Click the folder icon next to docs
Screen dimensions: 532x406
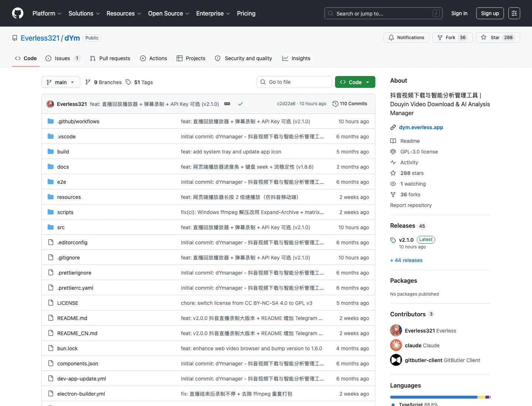(51, 167)
